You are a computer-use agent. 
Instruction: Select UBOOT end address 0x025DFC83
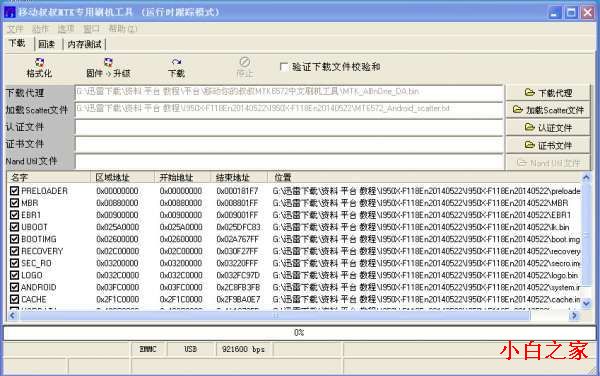tap(238, 227)
